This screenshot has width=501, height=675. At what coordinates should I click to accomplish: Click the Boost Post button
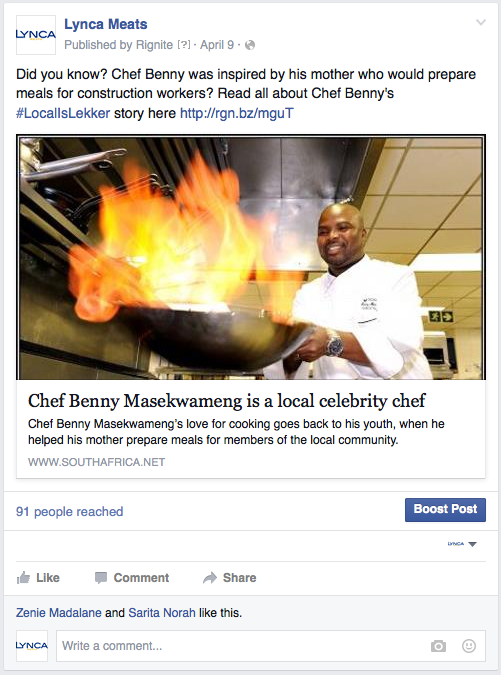pyautogui.click(x=445, y=510)
